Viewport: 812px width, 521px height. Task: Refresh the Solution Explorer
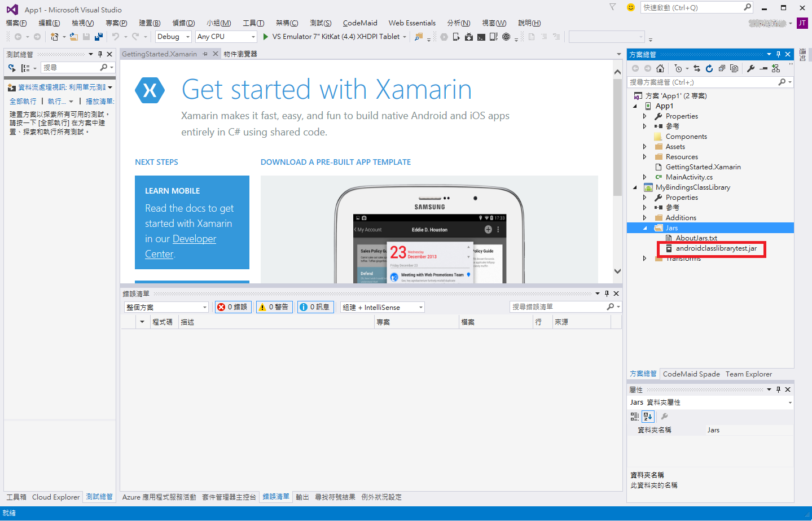click(x=709, y=68)
